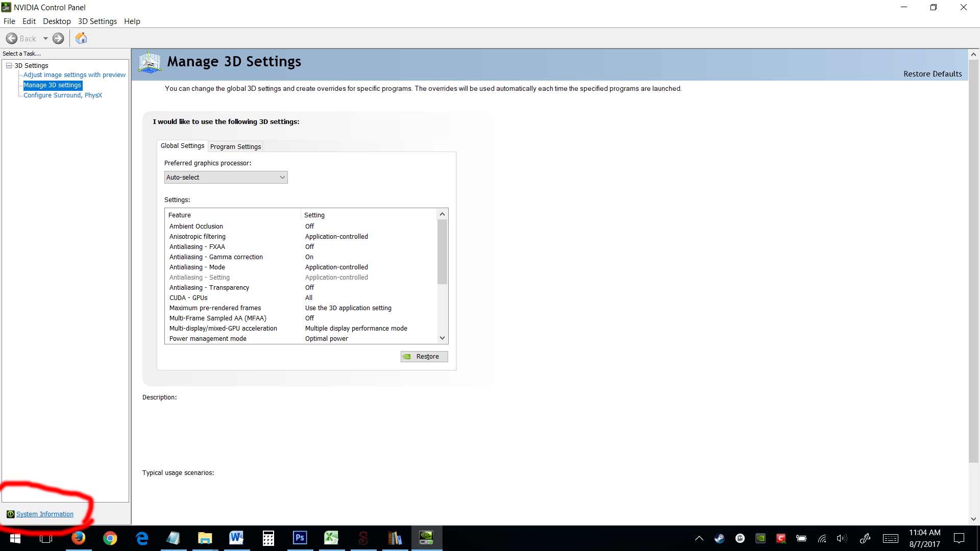Select the Ambient Occlusion row

(x=301, y=227)
